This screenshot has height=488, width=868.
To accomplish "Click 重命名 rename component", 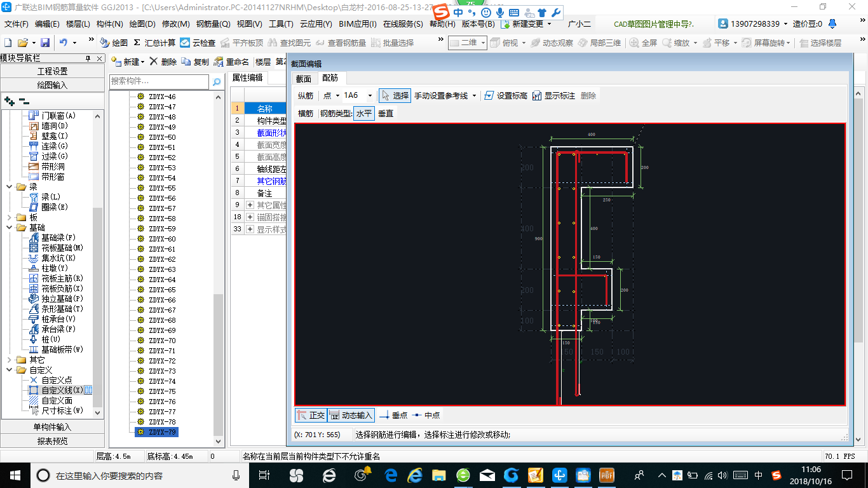I will [x=231, y=62].
